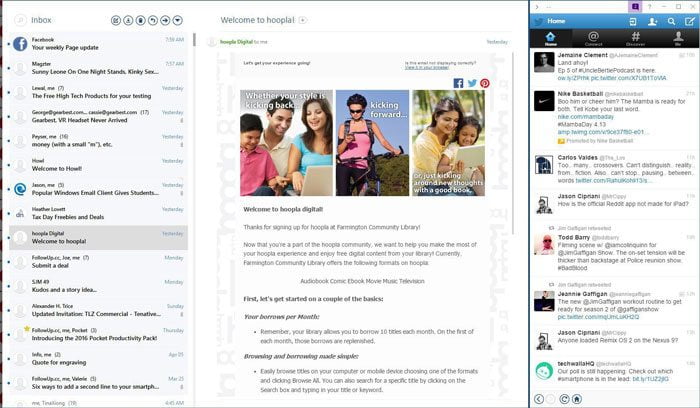
Task: Open pic.twitter.com link in Jeannie Gaffigan tweet
Action: pyautogui.click(x=598, y=317)
